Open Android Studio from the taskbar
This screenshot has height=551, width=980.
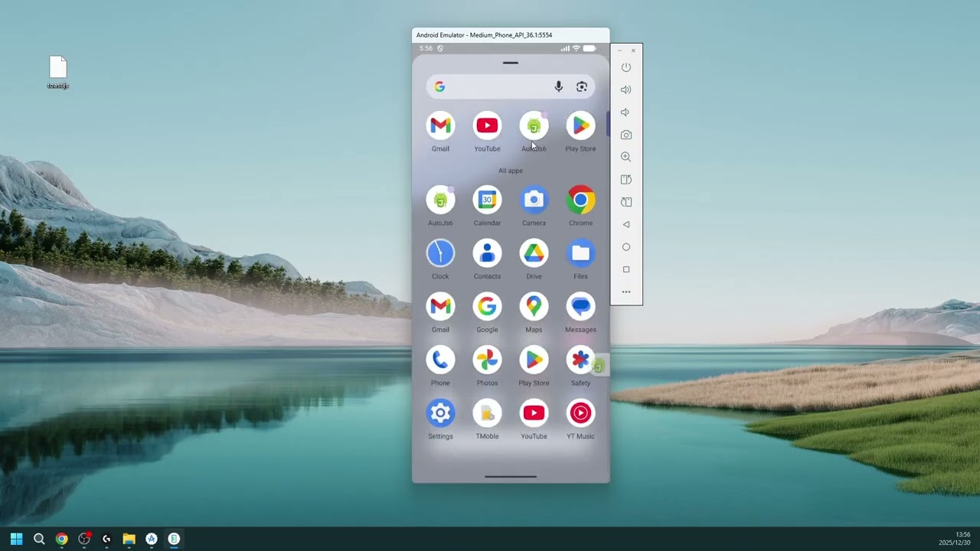[152, 539]
